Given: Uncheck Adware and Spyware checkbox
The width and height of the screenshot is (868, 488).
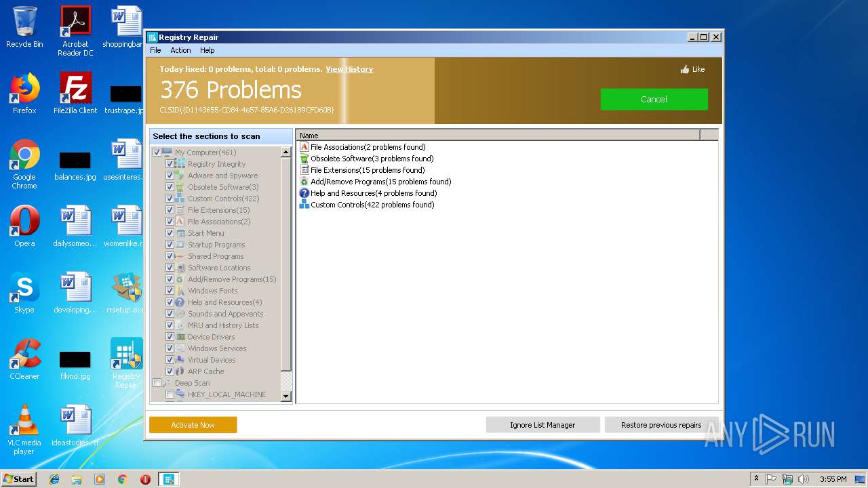Looking at the screenshot, I should pyautogui.click(x=170, y=176).
